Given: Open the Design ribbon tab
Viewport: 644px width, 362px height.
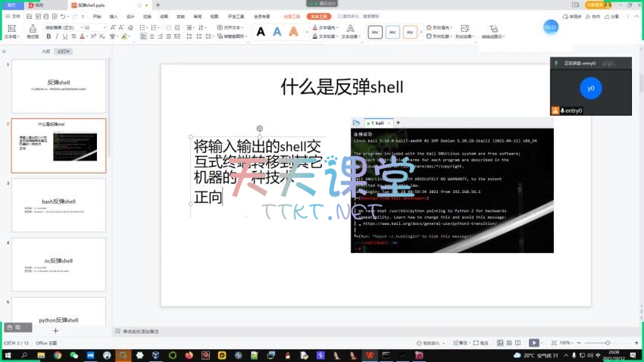Looking at the screenshot, I should pos(130,16).
